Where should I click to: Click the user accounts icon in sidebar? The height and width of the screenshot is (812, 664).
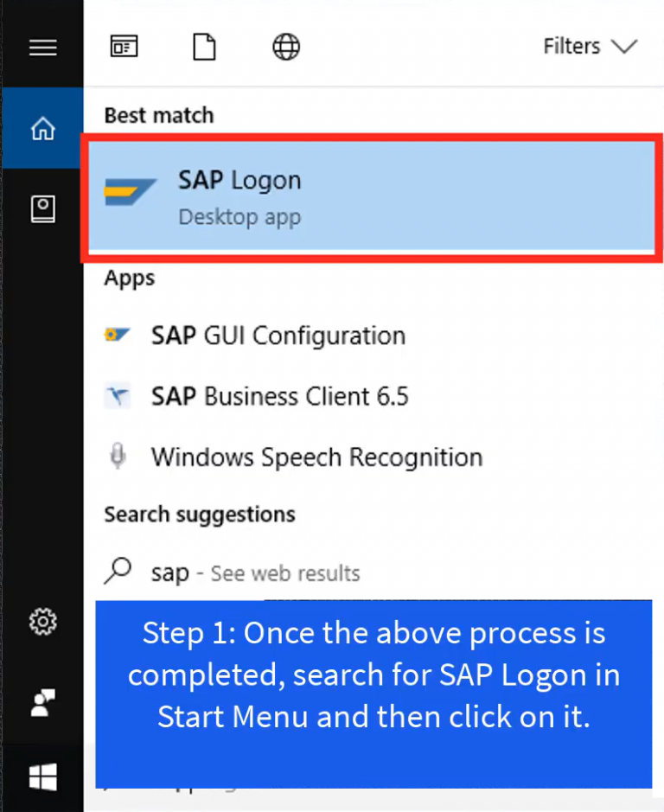41,702
